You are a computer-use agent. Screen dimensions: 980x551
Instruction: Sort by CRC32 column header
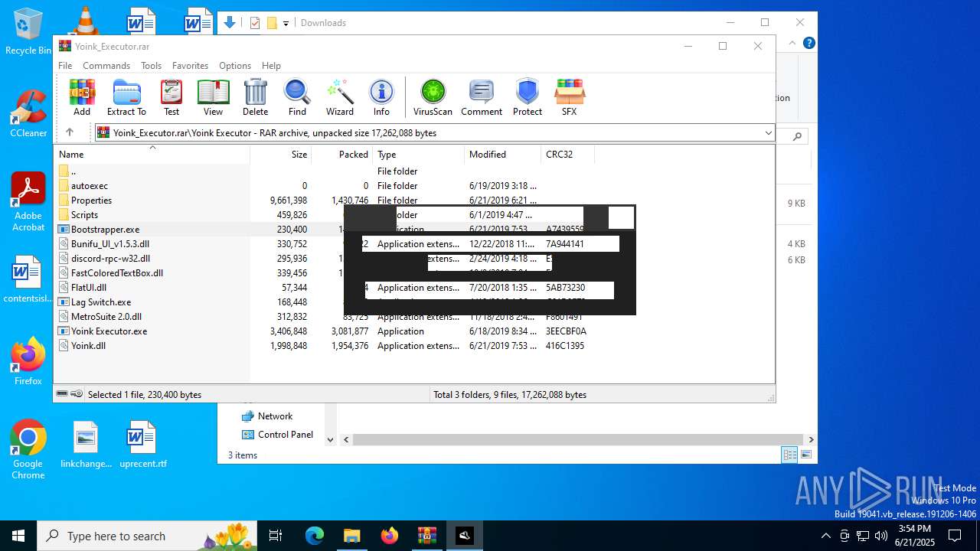[567, 154]
